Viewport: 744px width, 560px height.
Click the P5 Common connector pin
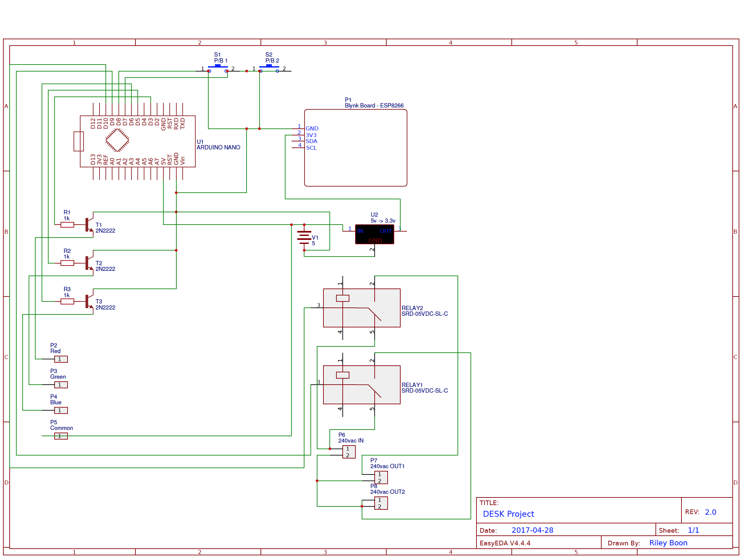point(61,437)
